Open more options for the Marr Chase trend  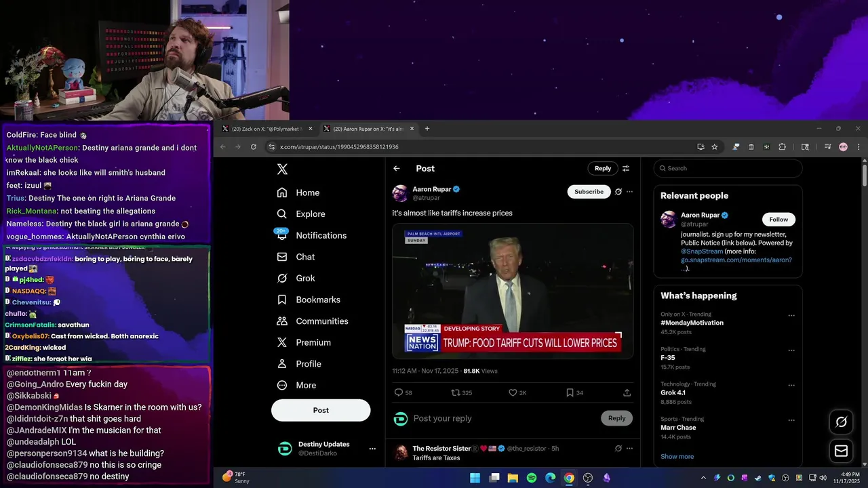pyautogui.click(x=791, y=420)
